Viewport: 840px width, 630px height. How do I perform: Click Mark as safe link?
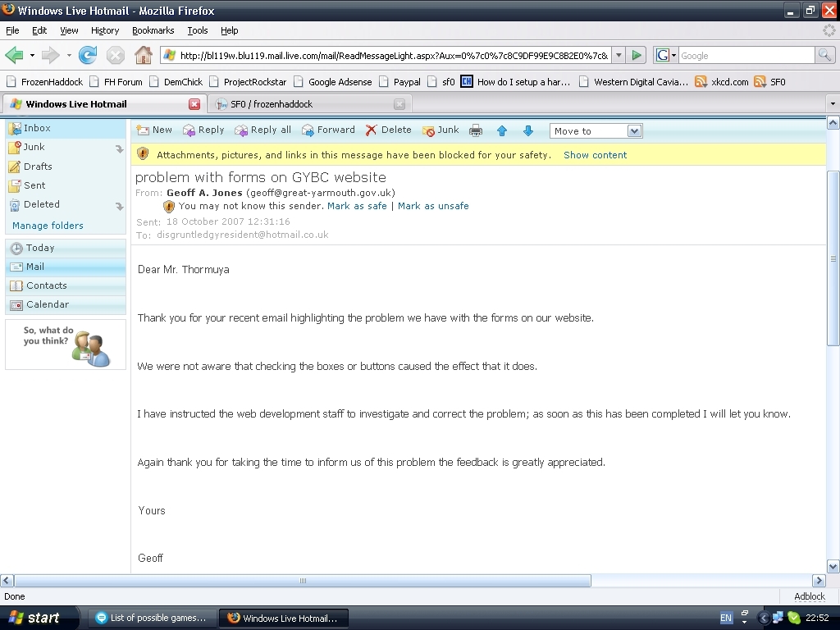coord(357,206)
